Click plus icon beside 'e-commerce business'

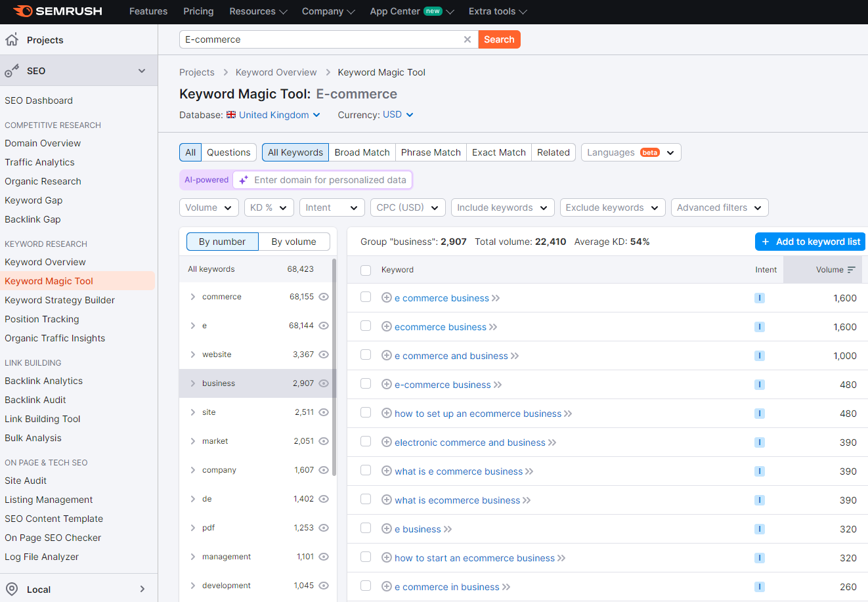tap(387, 385)
